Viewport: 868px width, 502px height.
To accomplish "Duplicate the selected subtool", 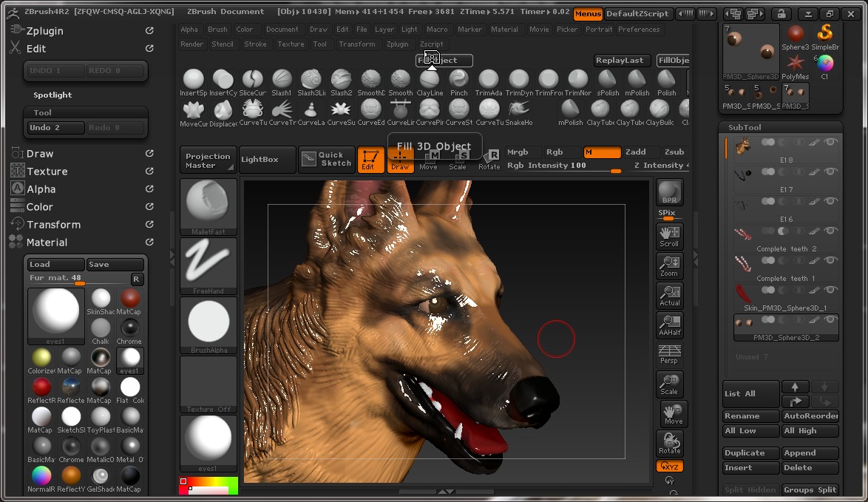I will 750,452.
